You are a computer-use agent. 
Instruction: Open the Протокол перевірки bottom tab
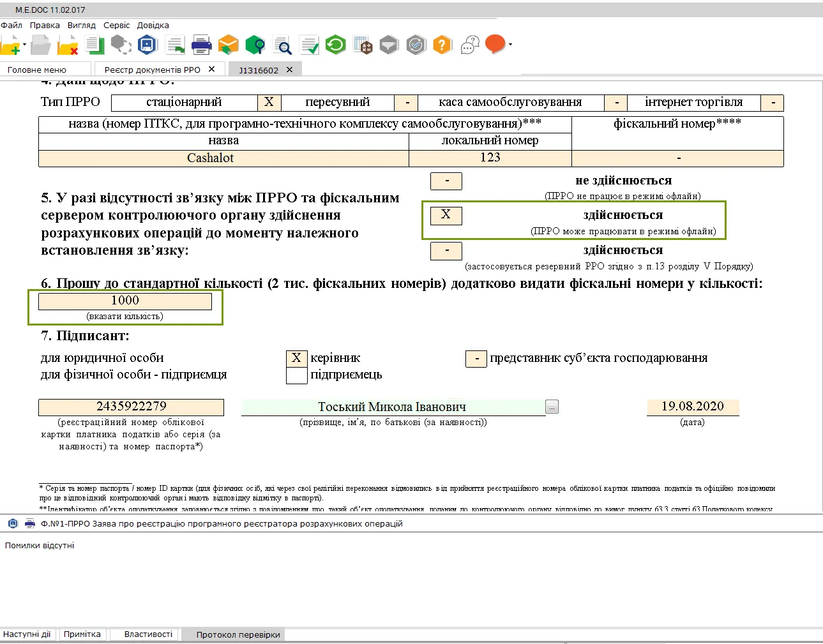tap(238, 634)
